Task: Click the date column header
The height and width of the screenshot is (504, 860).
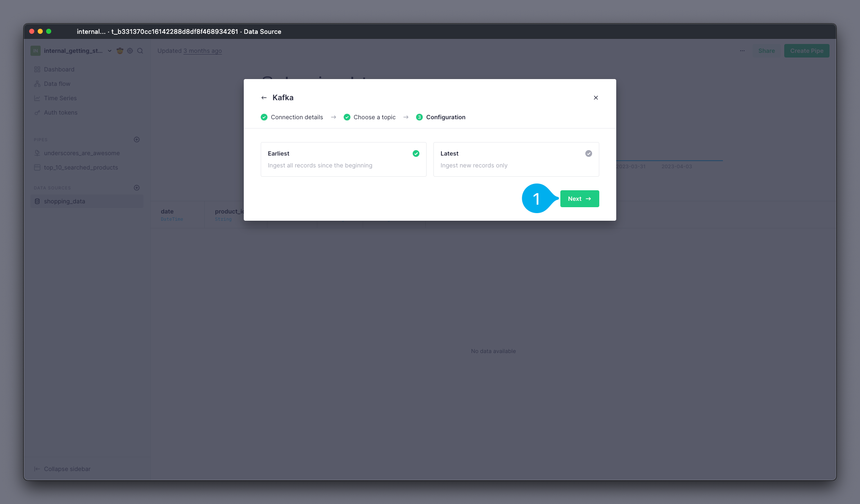Action: coord(178,214)
